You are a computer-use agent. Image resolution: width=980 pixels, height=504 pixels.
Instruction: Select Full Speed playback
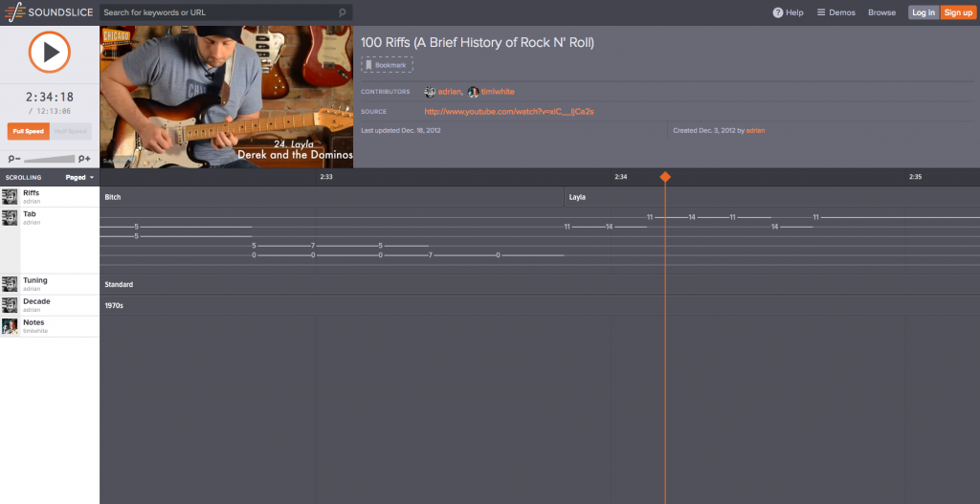point(28,131)
